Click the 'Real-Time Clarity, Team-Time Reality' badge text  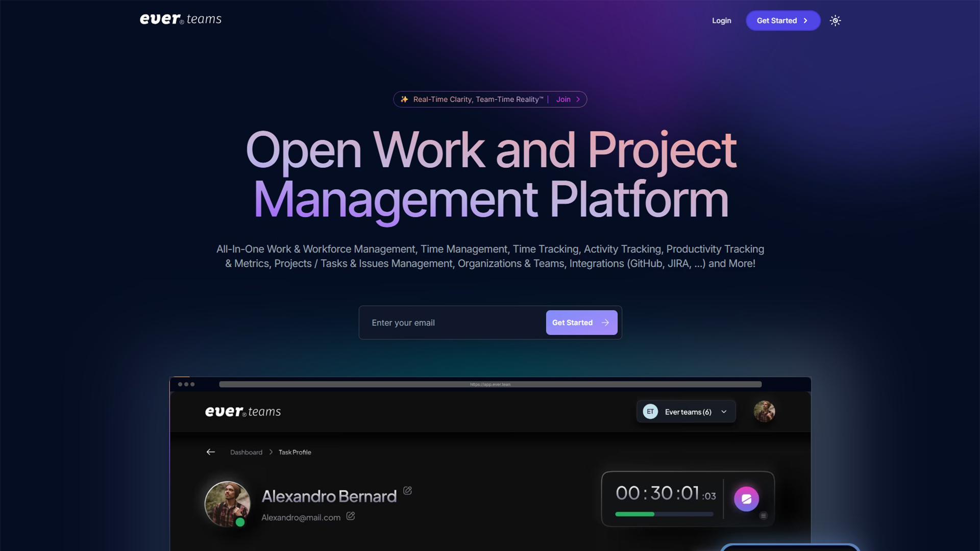[478, 99]
